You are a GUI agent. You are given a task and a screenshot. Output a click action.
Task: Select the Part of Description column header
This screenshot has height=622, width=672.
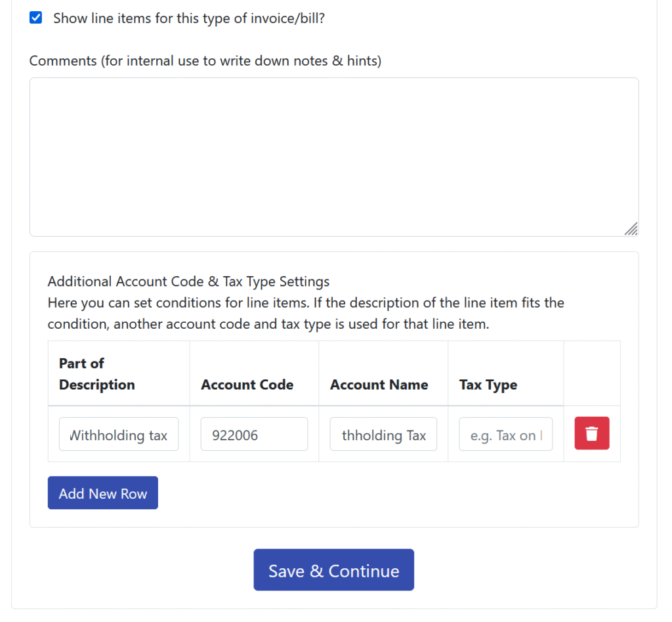[97, 373]
